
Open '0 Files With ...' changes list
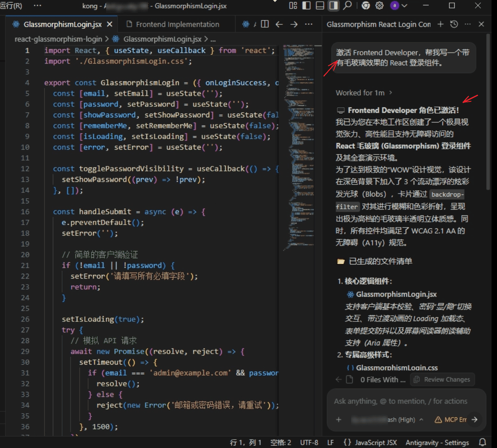(x=383, y=380)
